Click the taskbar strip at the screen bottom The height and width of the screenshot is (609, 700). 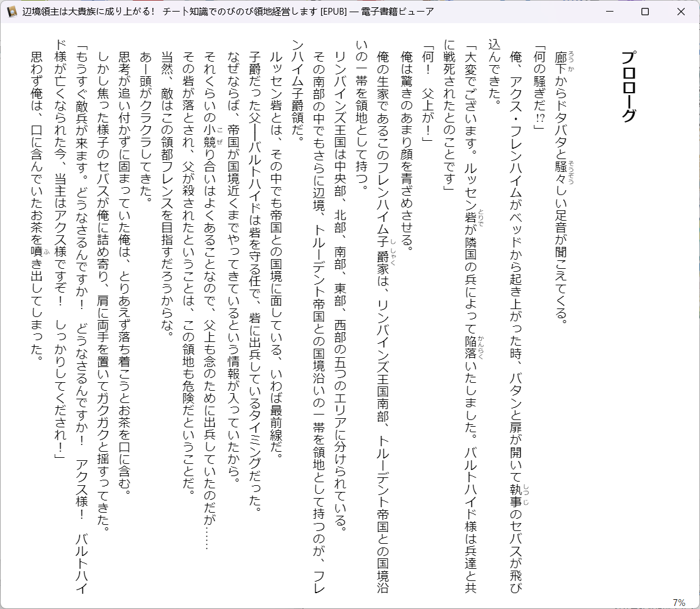pos(350,607)
